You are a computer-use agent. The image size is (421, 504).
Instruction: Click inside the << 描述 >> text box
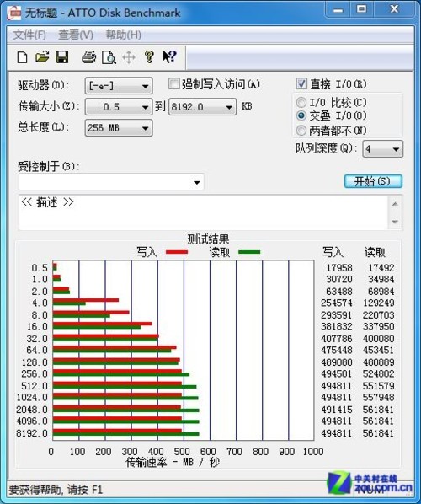point(204,212)
